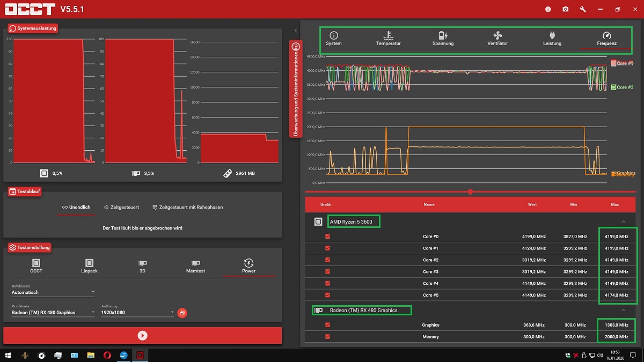Open settings via the wrench icon
The width and height of the screenshot is (644, 362).
pos(583,9)
